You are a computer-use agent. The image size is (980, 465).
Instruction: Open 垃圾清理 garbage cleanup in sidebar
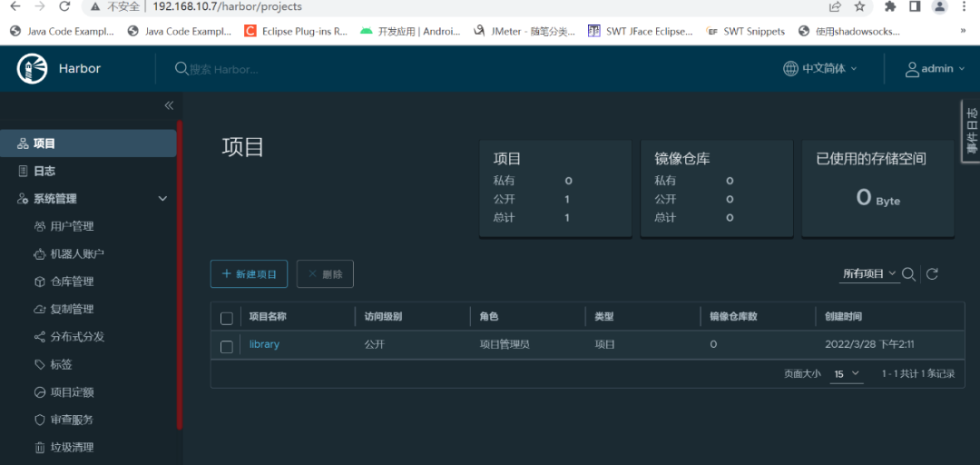pos(72,448)
